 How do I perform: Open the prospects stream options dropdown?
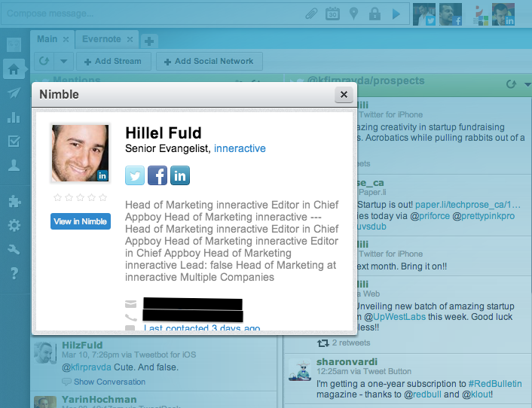coord(527,84)
